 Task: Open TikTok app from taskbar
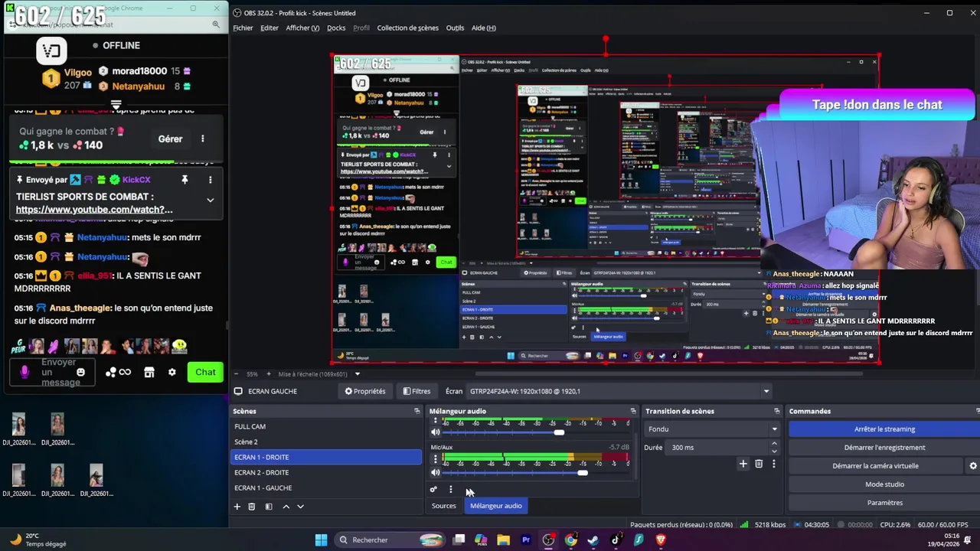[616, 540]
